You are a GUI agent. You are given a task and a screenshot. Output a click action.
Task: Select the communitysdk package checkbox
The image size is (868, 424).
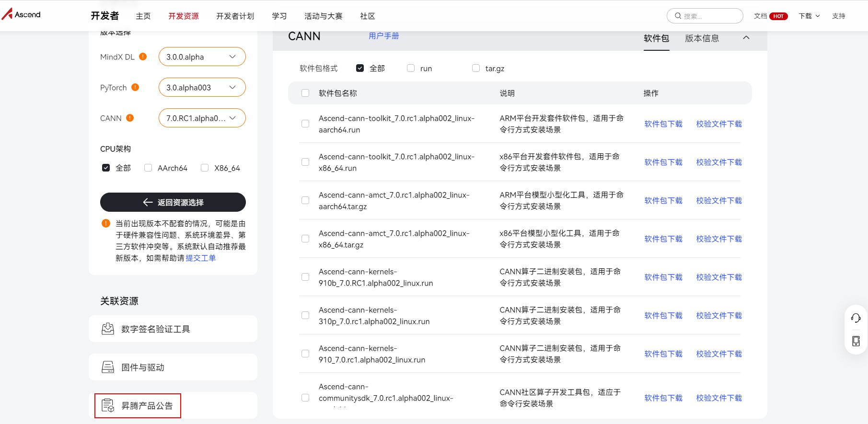pos(305,398)
